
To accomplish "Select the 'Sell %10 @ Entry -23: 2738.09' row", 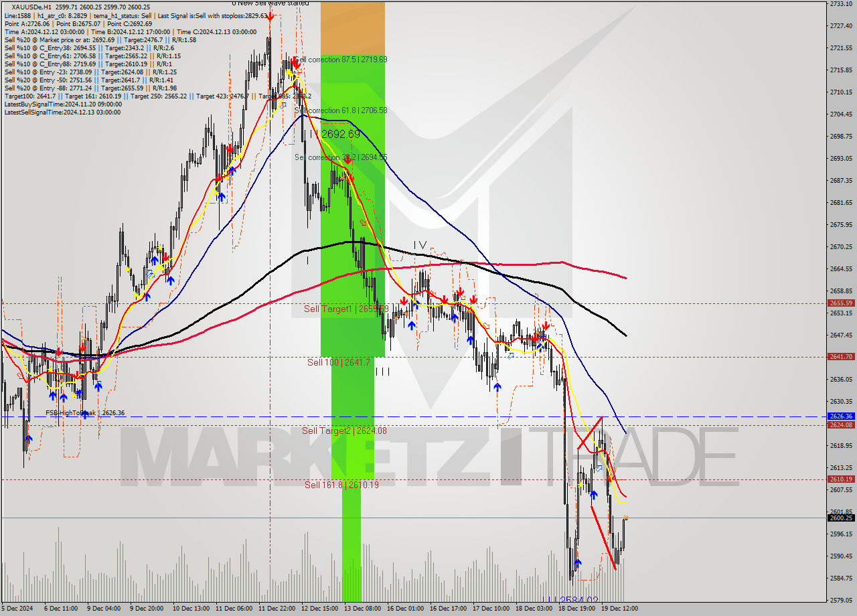I will coord(90,72).
